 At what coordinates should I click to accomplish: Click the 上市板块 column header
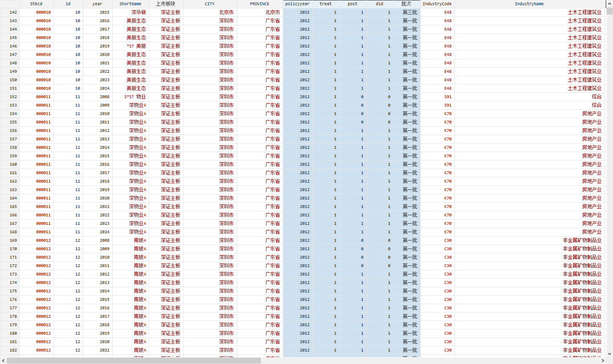coord(165,4)
